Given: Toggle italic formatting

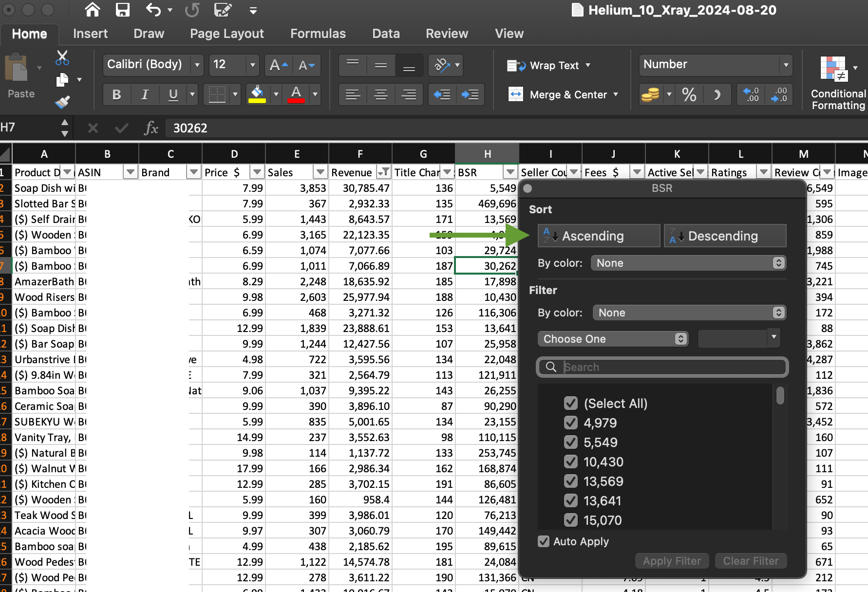Looking at the screenshot, I should pyautogui.click(x=145, y=94).
